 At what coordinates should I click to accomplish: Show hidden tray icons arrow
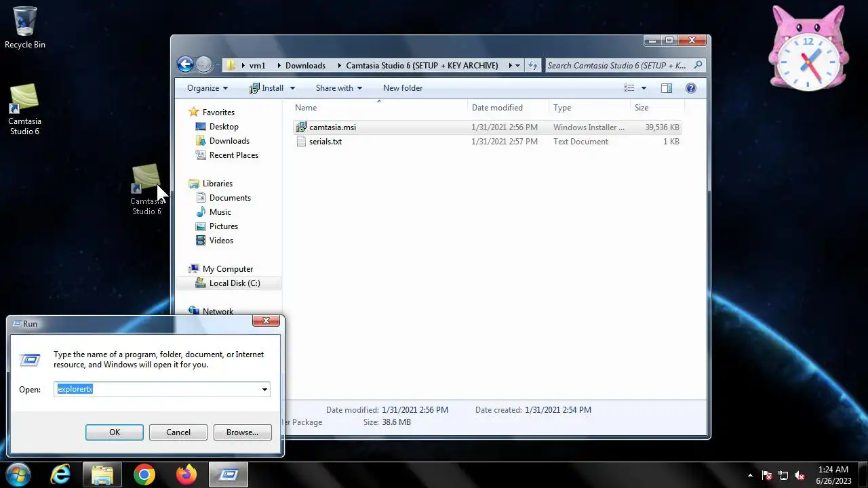(750, 475)
